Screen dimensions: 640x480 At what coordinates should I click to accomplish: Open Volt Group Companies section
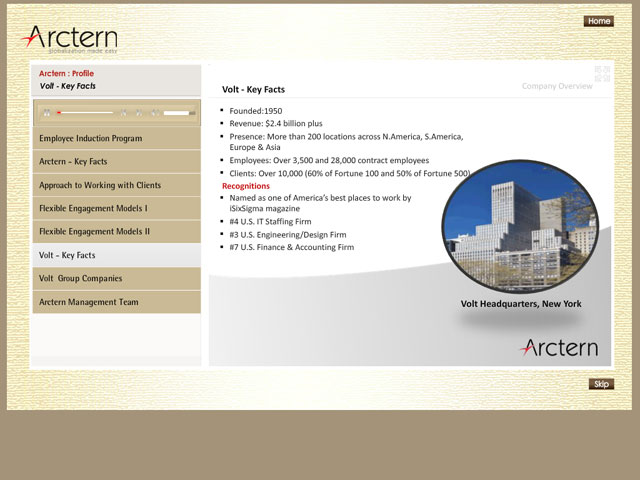click(116, 278)
